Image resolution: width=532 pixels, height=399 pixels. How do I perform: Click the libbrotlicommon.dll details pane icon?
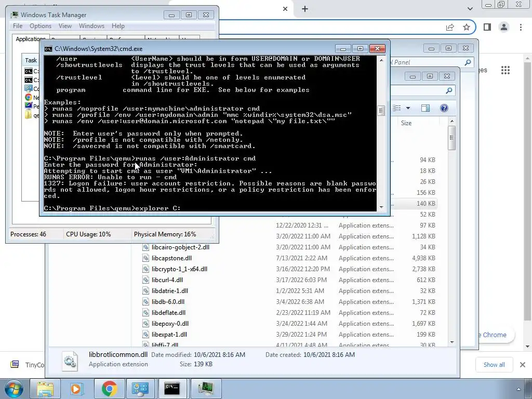pyautogui.click(x=70, y=361)
